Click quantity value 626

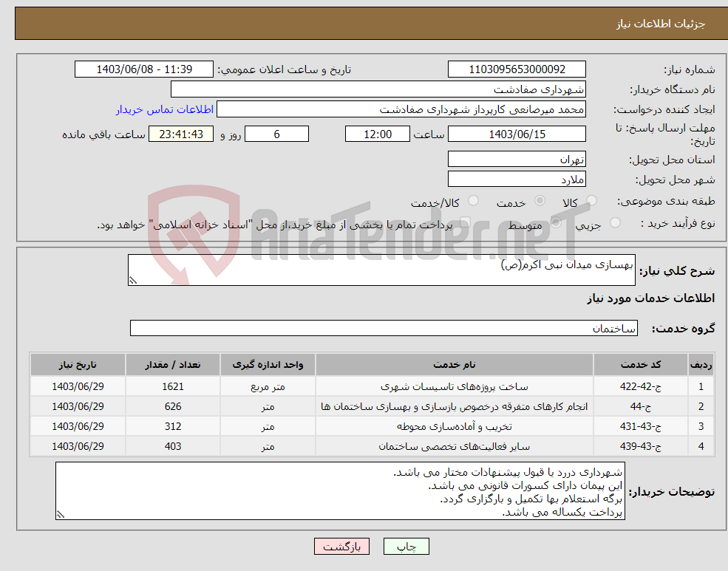(173, 406)
